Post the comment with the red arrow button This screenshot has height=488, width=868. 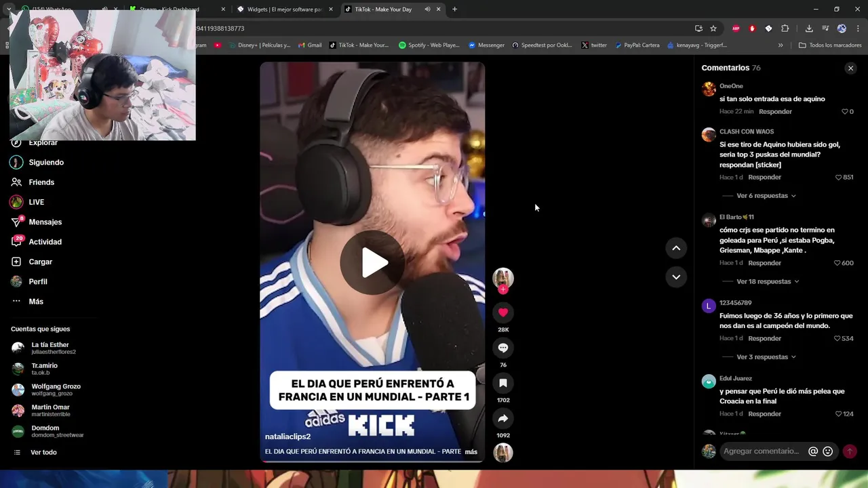(x=850, y=451)
